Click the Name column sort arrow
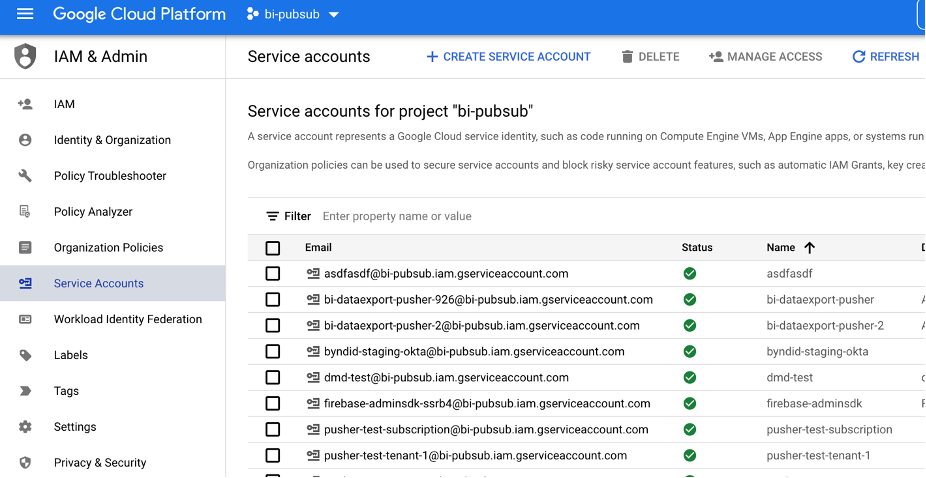This screenshot has height=478, width=926. click(810, 248)
